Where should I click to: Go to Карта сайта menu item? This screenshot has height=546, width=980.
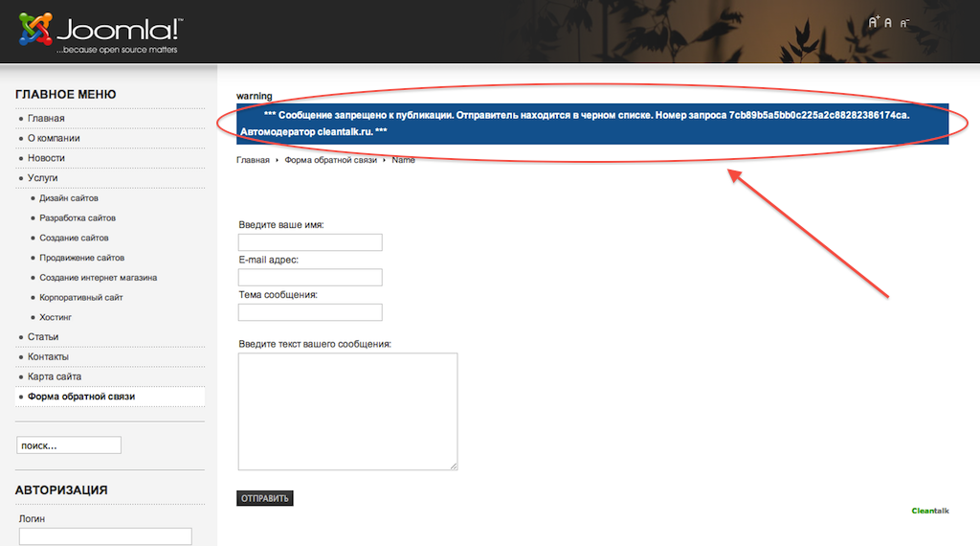[x=55, y=376]
